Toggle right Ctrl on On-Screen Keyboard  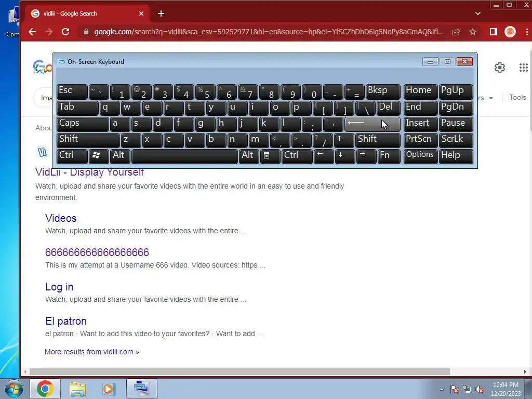click(x=297, y=156)
